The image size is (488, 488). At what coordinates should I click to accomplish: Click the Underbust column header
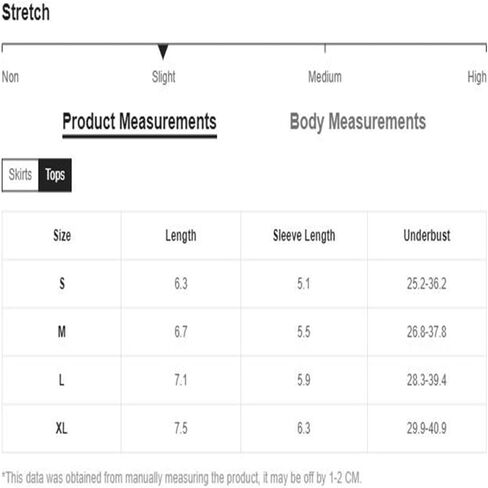(427, 235)
